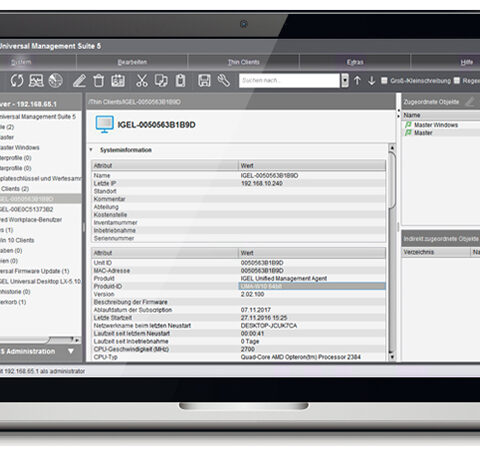Click the first Wert column header

(312, 165)
